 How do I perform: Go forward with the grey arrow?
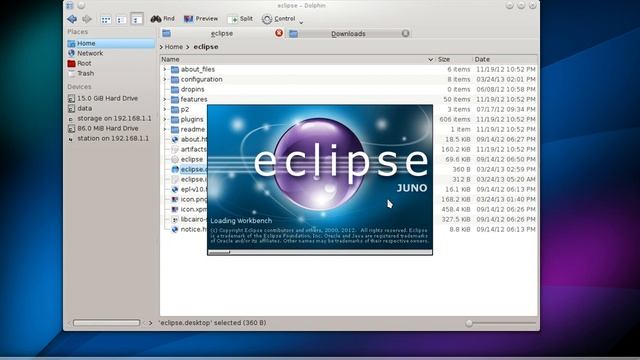point(87,19)
